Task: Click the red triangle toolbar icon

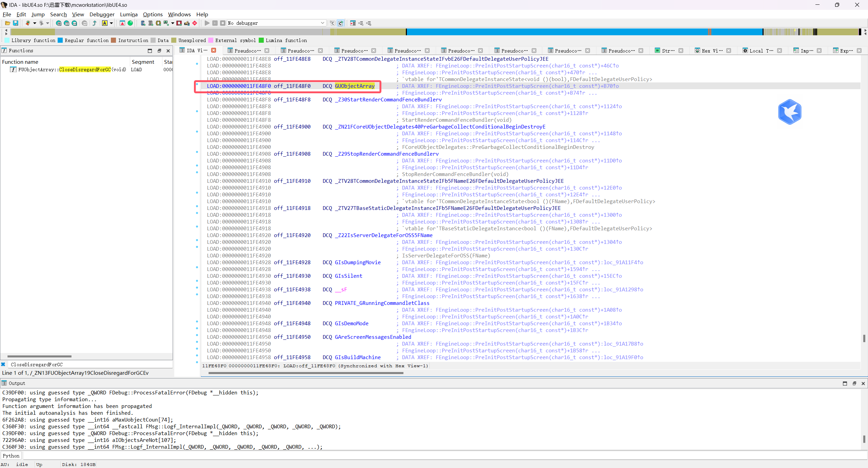Action: 122,23
